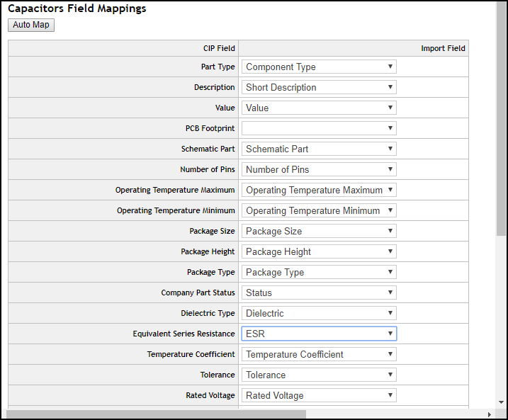Open the Temperature Coefficient import dropdown

click(319, 354)
